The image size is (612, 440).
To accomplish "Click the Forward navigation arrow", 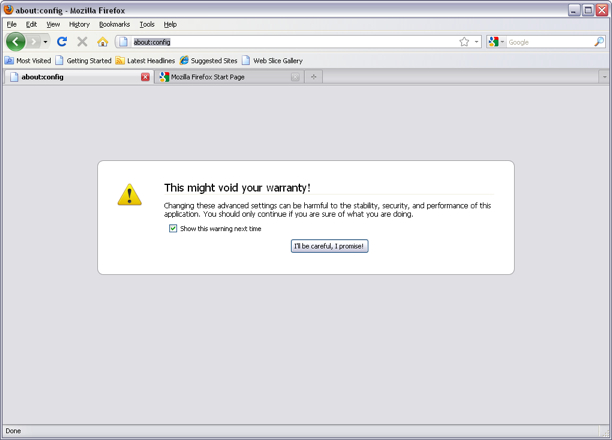I will click(x=34, y=41).
